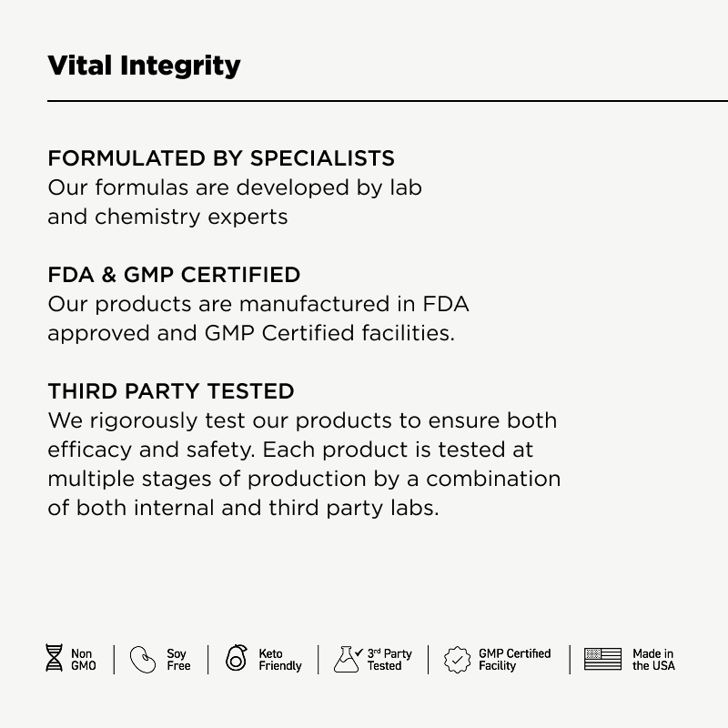Screen dimensions: 728x728
Task: Click the "Keto Friendly" label
Action: pos(279,660)
